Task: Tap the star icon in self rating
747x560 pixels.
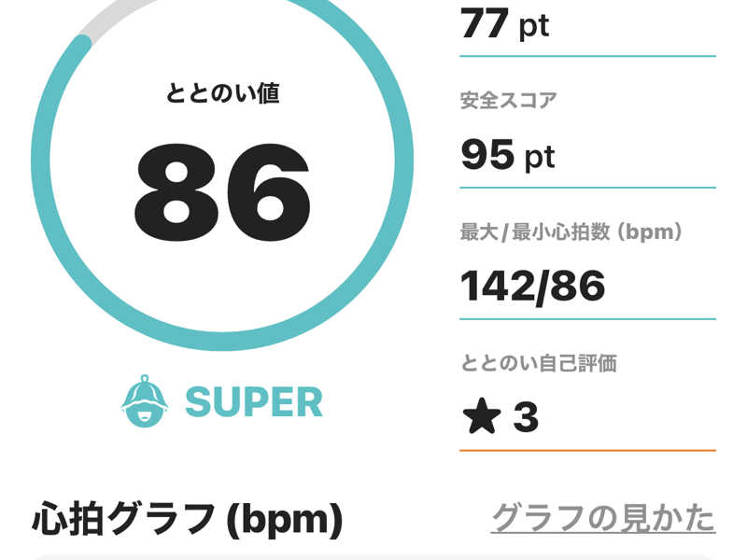Action: click(482, 415)
